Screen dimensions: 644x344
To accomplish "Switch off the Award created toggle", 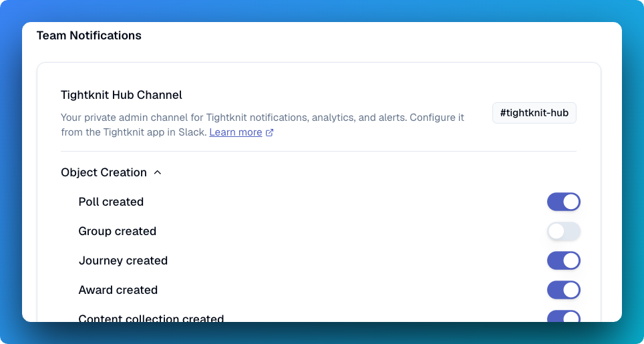I will pyautogui.click(x=564, y=290).
